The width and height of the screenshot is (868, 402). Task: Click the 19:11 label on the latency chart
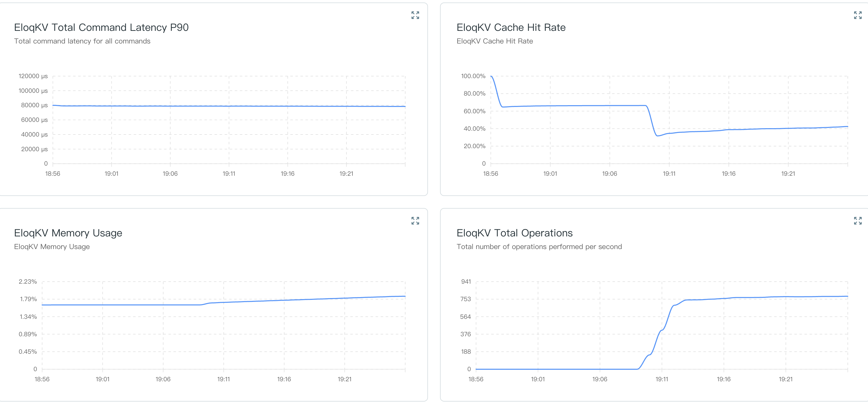coord(229,174)
